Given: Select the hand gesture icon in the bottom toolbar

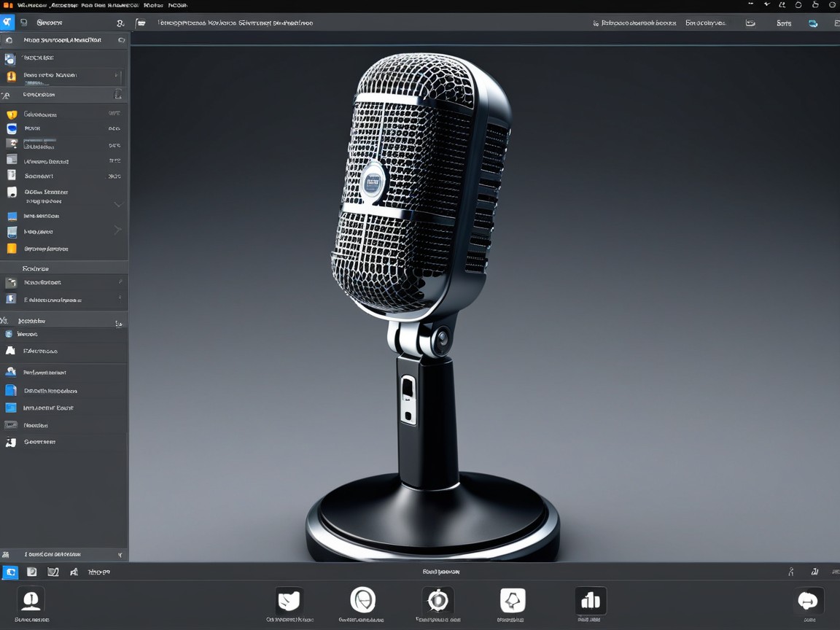Looking at the screenshot, I should tap(289, 599).
